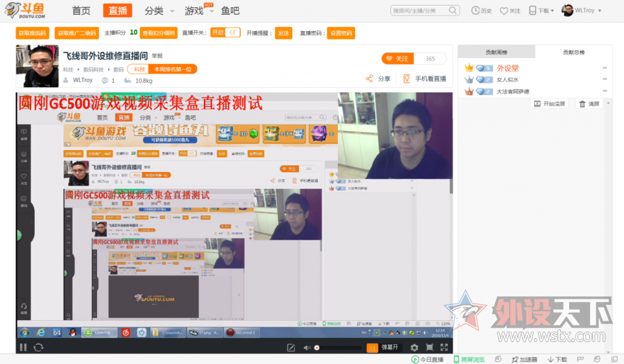Open the 数码科技 breadcrumb link

pyautogui.click(x=93, y=70)
